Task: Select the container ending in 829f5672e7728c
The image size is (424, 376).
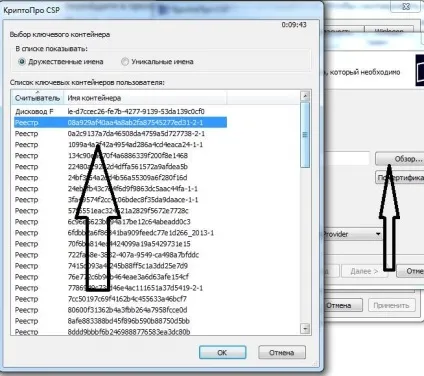Action: click(120, 210)
